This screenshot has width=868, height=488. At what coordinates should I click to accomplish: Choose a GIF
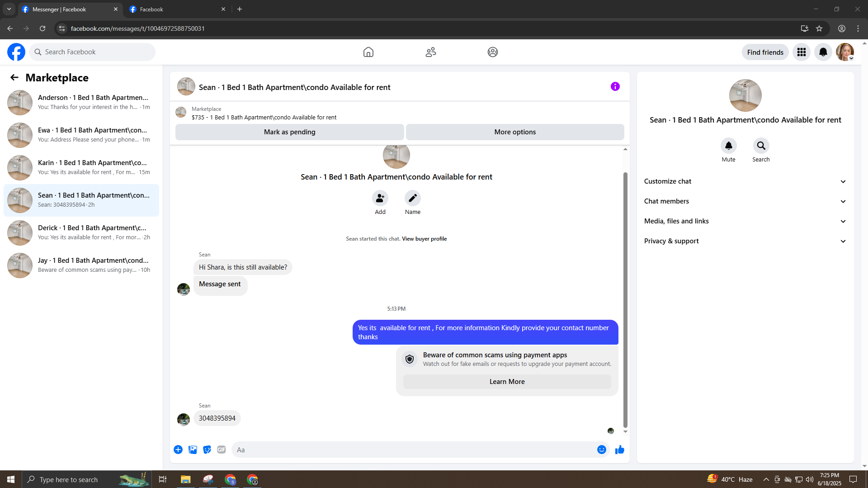click(222, 450)
